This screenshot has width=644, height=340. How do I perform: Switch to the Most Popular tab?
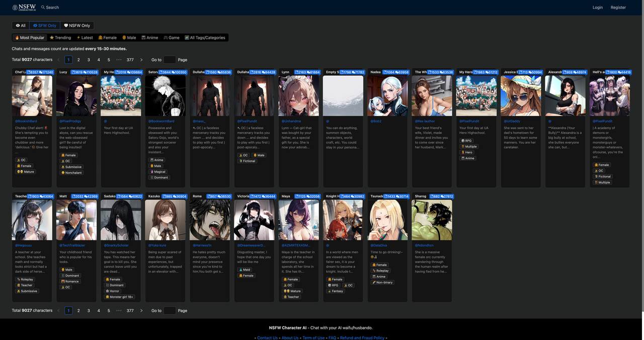(x=29, y=37)
